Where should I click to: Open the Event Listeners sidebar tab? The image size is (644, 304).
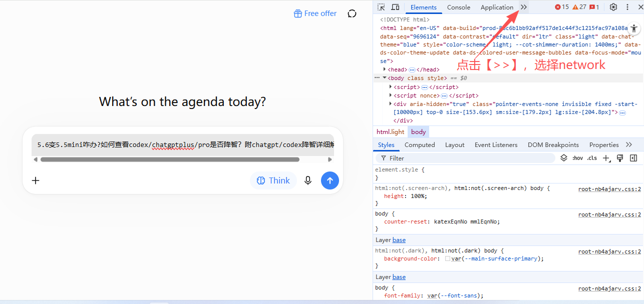click(x=496, y=144)
